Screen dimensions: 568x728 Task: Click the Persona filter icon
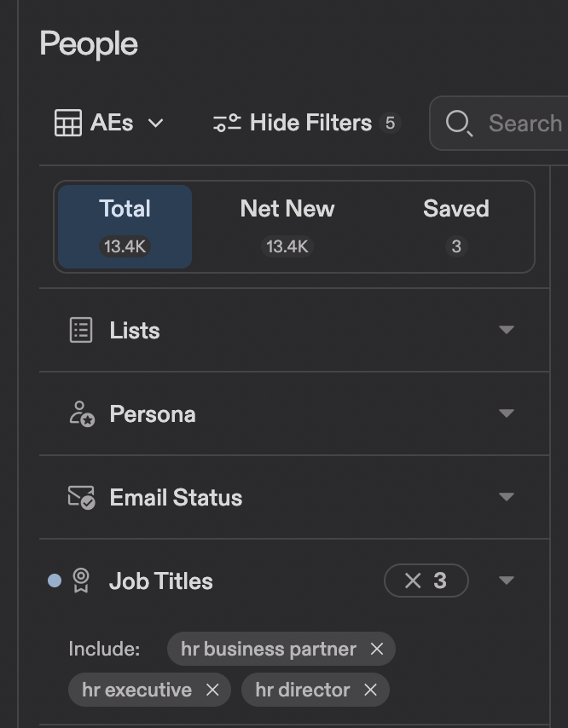82,413
